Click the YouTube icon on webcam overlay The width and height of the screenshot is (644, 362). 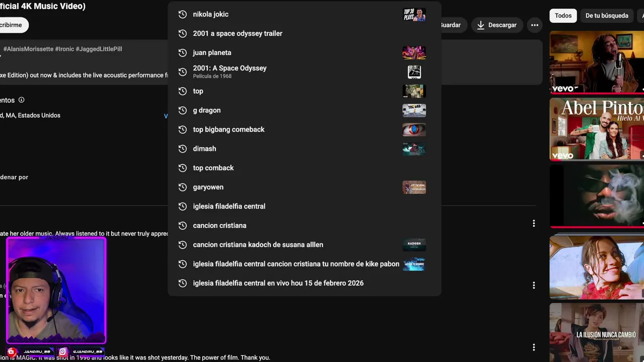point(12,352)
